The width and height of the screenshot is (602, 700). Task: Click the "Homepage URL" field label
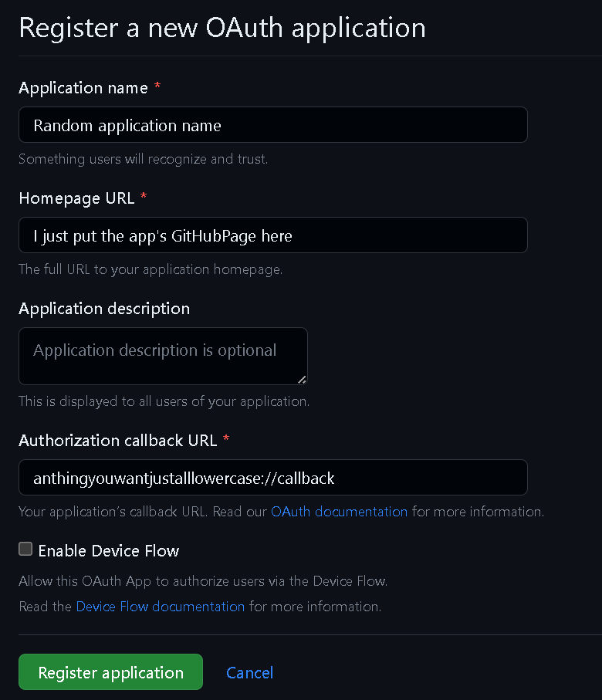click(76, 198)
